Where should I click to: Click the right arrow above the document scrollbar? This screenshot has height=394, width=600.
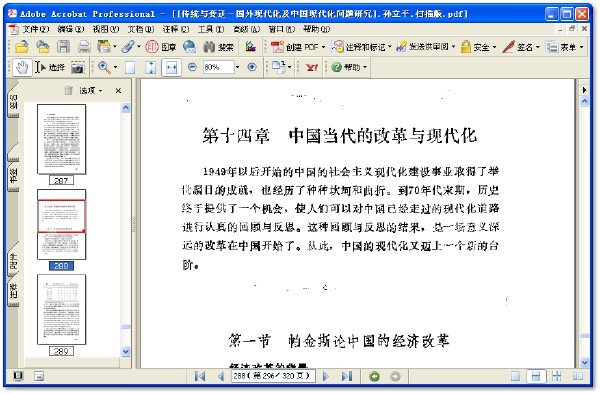(584, 90)
